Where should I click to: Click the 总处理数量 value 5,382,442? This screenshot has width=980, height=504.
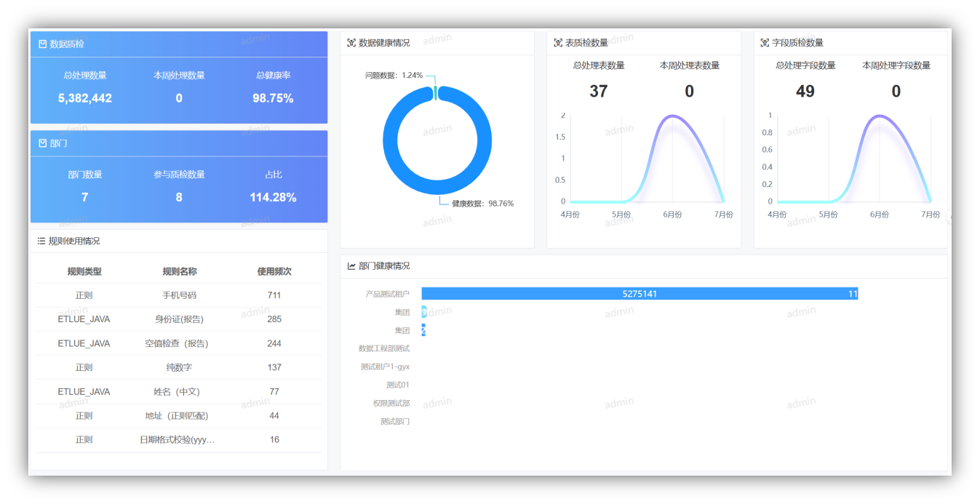pyautogui.click(x=84, y=98)
